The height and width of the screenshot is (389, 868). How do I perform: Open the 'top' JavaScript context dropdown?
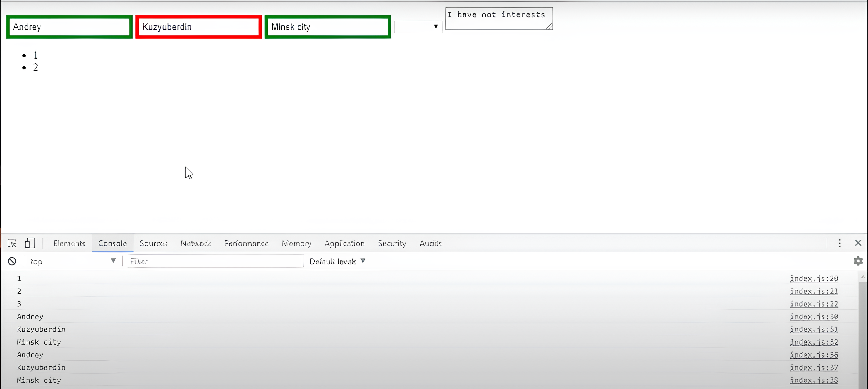click(72, 261)
